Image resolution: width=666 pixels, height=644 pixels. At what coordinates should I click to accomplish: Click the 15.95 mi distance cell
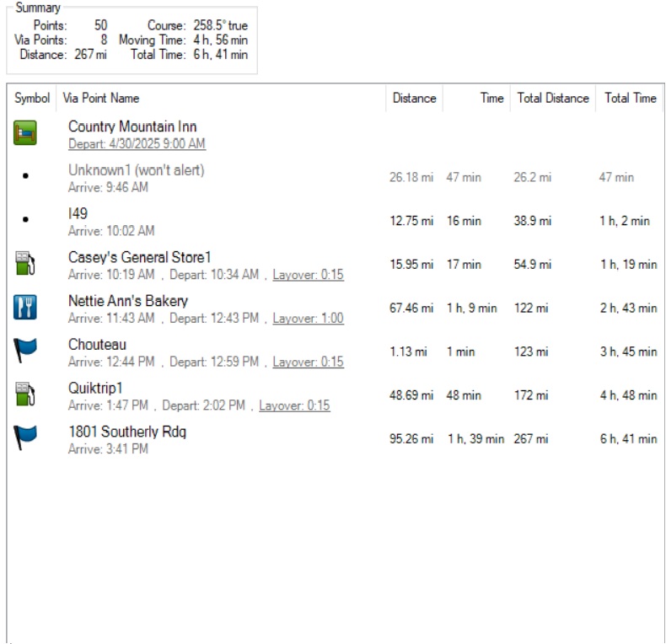pos(411,264)
